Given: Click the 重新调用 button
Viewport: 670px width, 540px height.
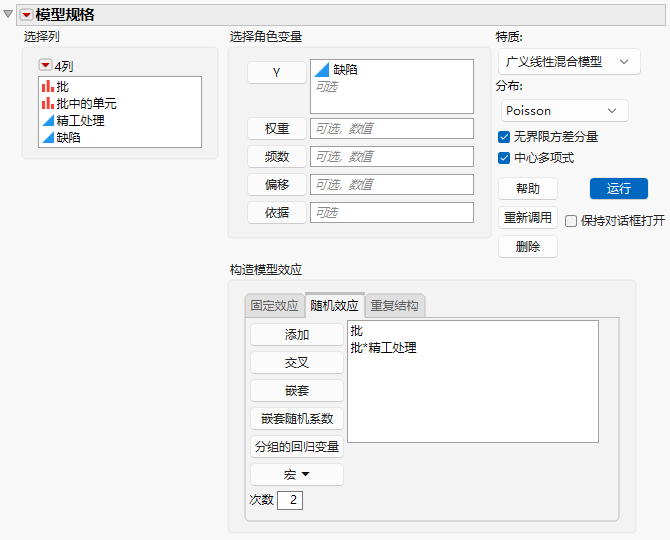Looking at the screenshot, I should pos(528,218).
